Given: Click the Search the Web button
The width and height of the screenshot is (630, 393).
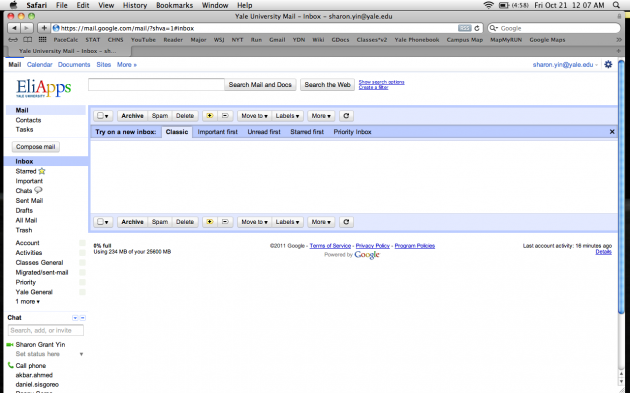Looking at the screenshot, I should click(327, 84).
